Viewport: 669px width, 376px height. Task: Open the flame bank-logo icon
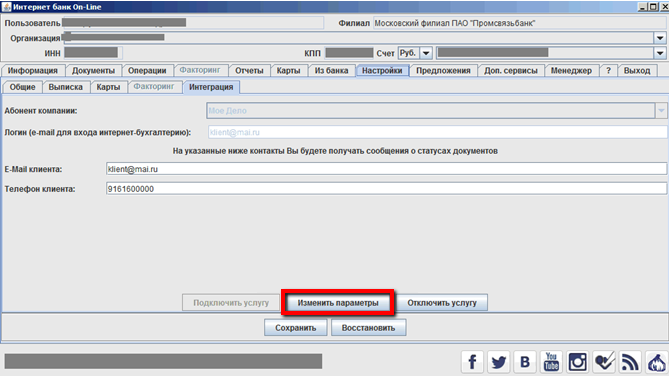[657, 362]
